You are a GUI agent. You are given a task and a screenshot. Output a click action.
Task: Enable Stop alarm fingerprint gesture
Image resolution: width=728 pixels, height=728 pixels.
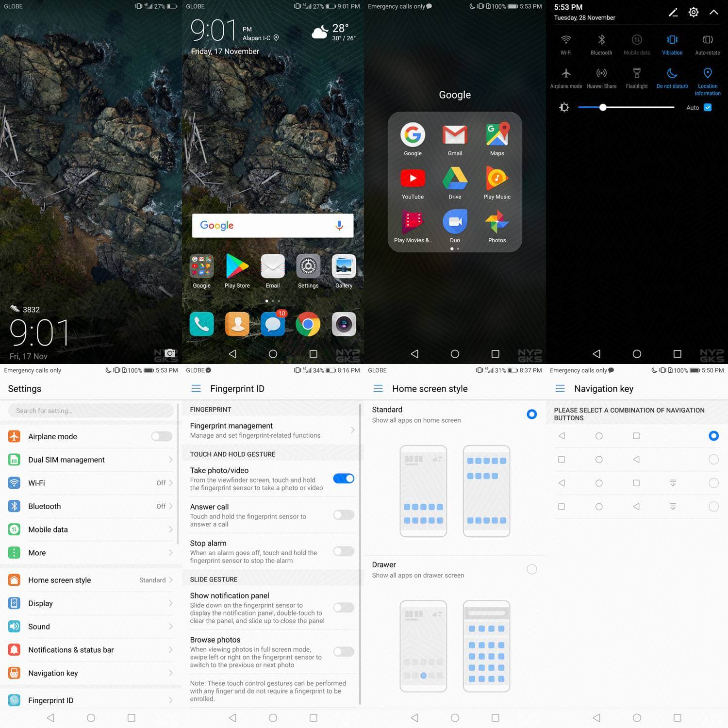pyautogui.click(x=344, y=551)
